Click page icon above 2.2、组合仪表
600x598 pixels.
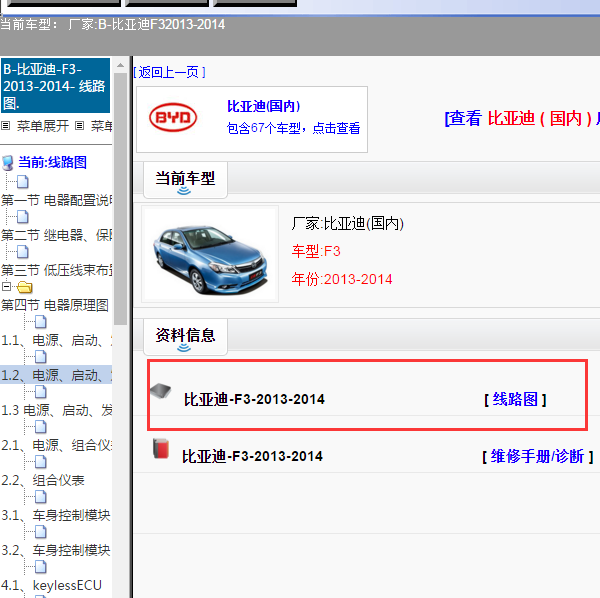click(41, 462)
